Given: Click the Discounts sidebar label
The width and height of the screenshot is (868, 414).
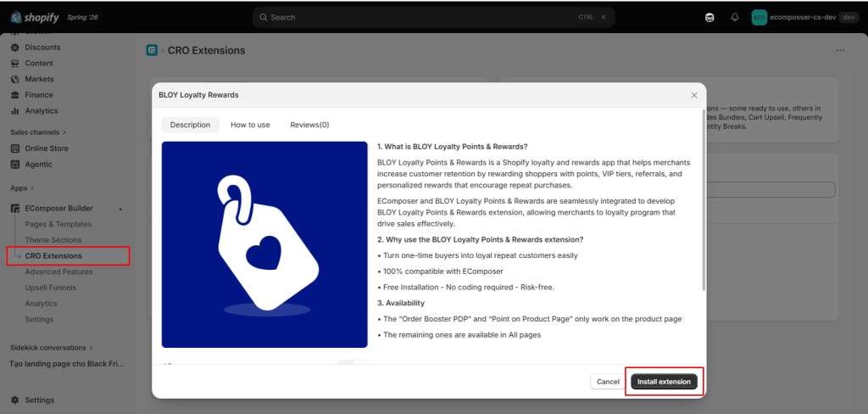Looking at the screenshot, I should click(42, 48).
